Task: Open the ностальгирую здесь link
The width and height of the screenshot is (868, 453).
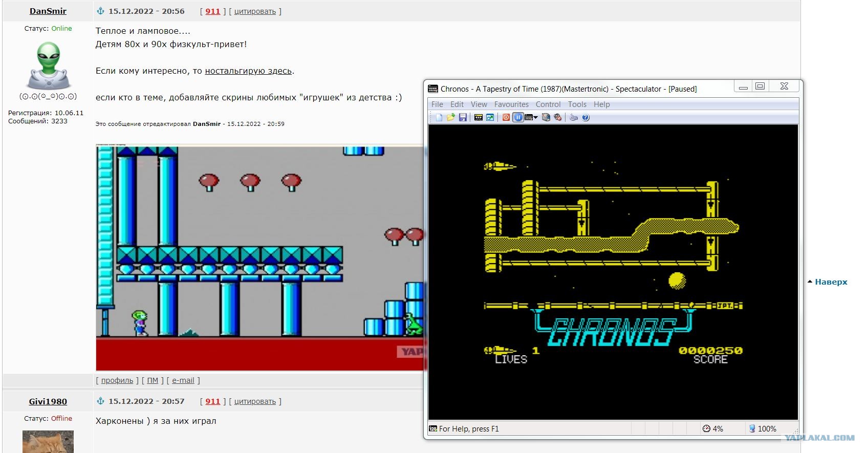Action: (248, 71)
